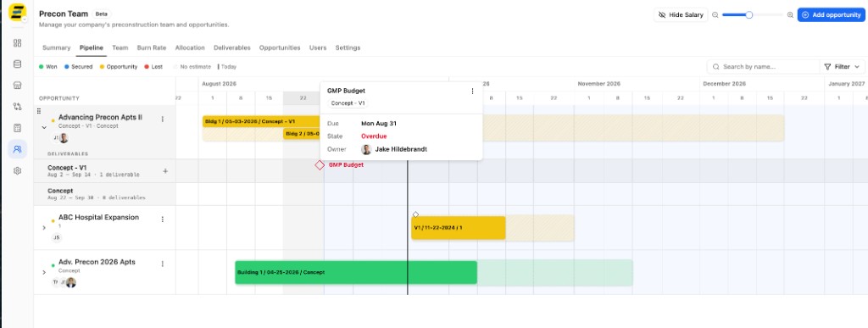This screenshot has width=868, height=328.
Task: Toggle the Lost legend filter
Action: 153,66
